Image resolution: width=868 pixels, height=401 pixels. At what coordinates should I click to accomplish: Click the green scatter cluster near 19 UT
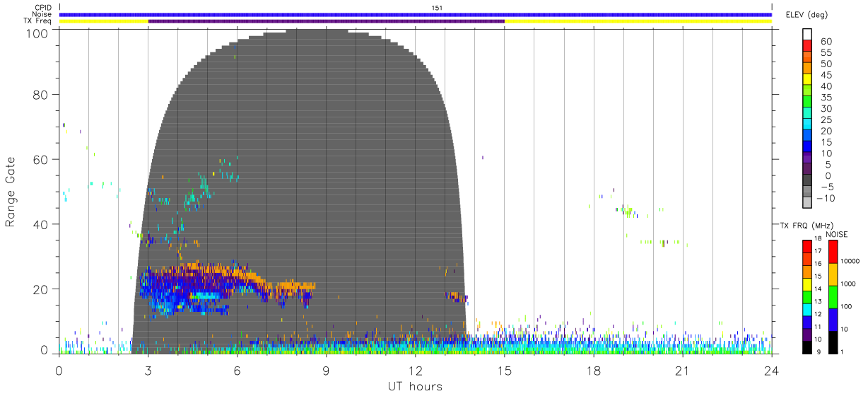pyautogui.click(x=627, y=211)
